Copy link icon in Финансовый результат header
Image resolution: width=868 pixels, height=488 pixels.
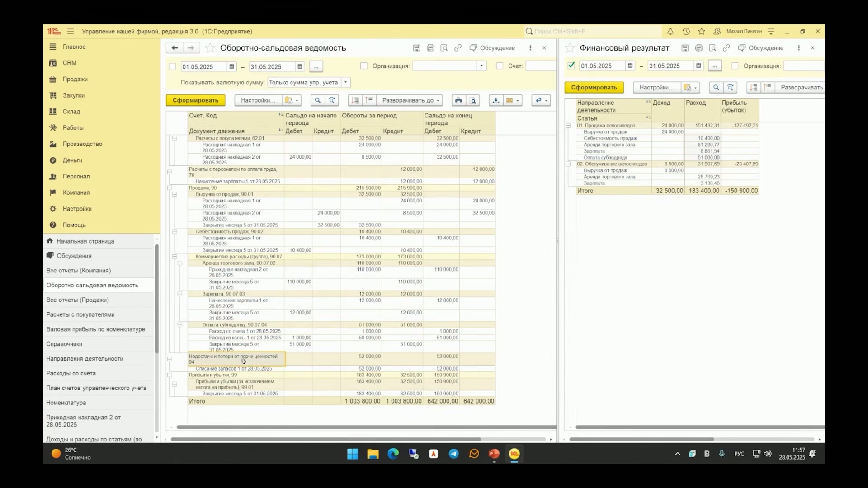click(x=726, y=48)
